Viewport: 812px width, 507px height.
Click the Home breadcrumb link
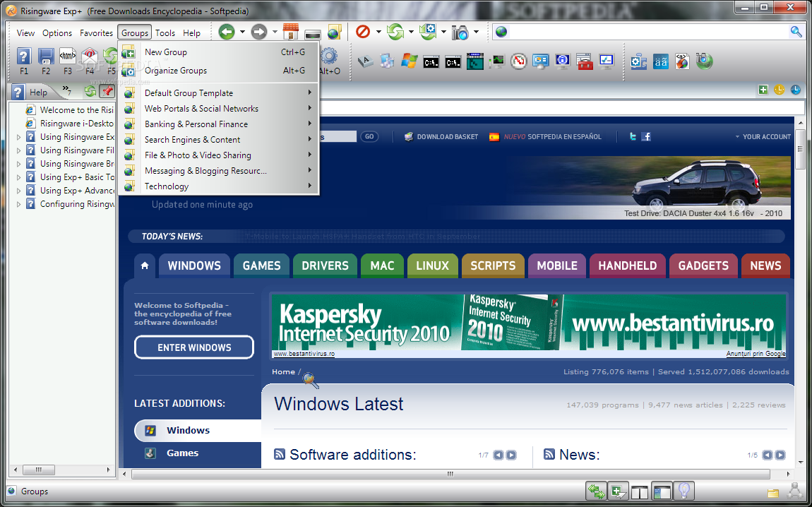click(283, 372)
